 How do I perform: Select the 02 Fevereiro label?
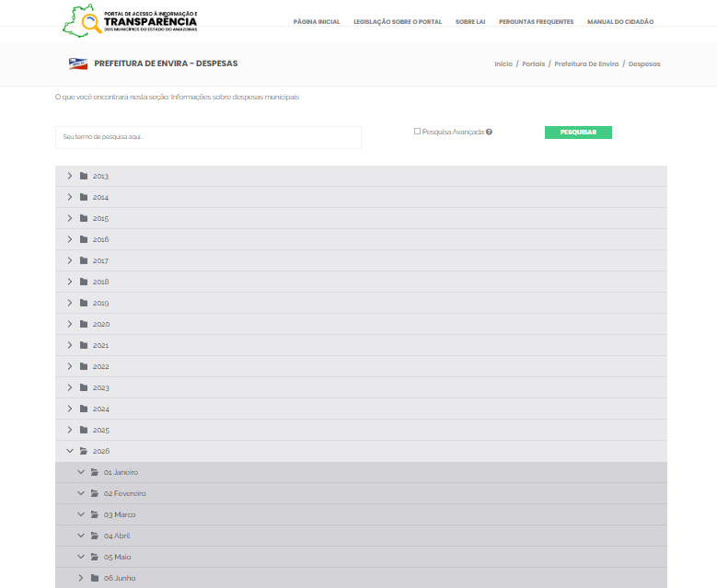pyautogui.click(x=125, y=494)
